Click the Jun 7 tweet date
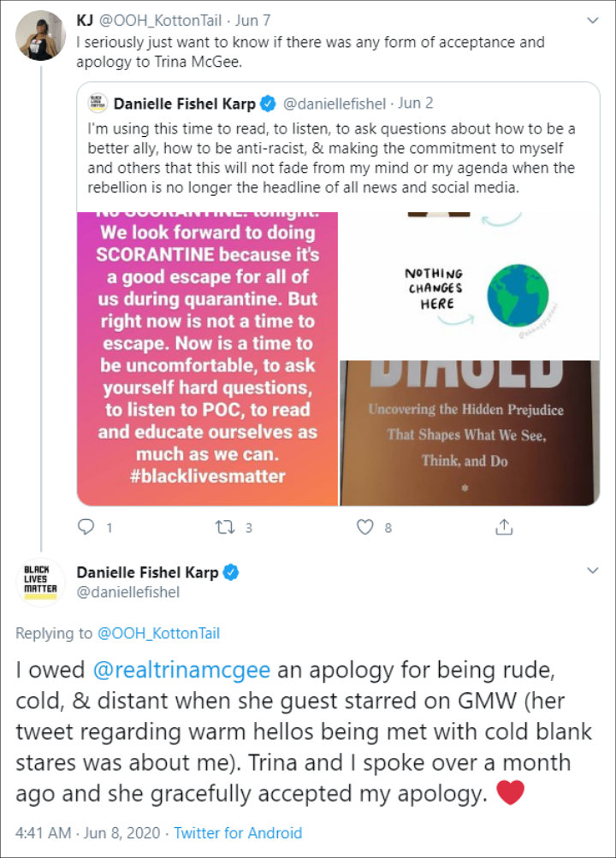This screenshot has width=616, height=858. click(252, 21)
